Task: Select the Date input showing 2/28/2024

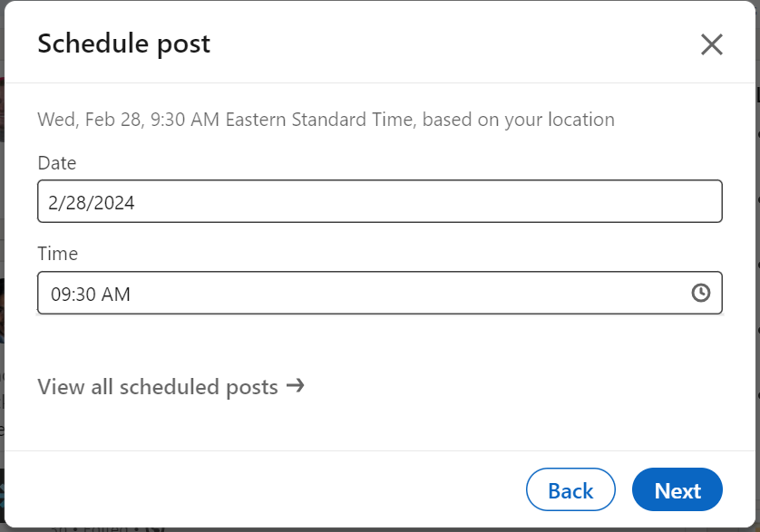Action: pos(379,201)
